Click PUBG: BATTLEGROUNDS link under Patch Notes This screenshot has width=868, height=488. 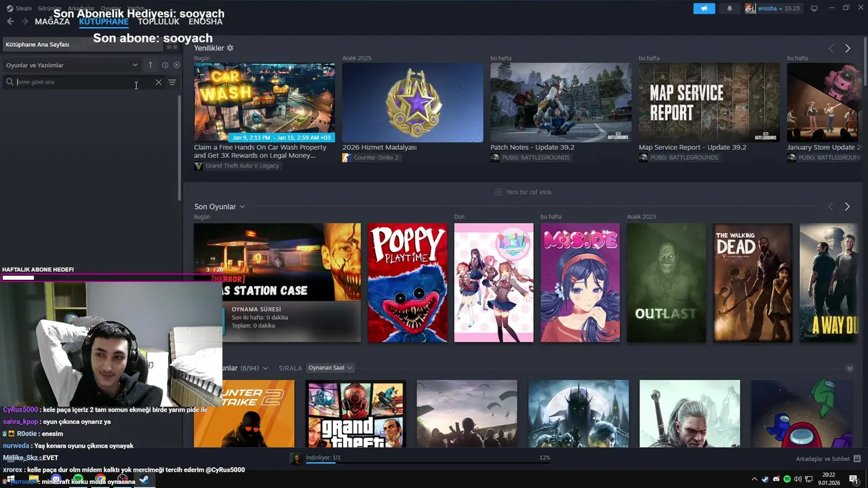point(536,158)
